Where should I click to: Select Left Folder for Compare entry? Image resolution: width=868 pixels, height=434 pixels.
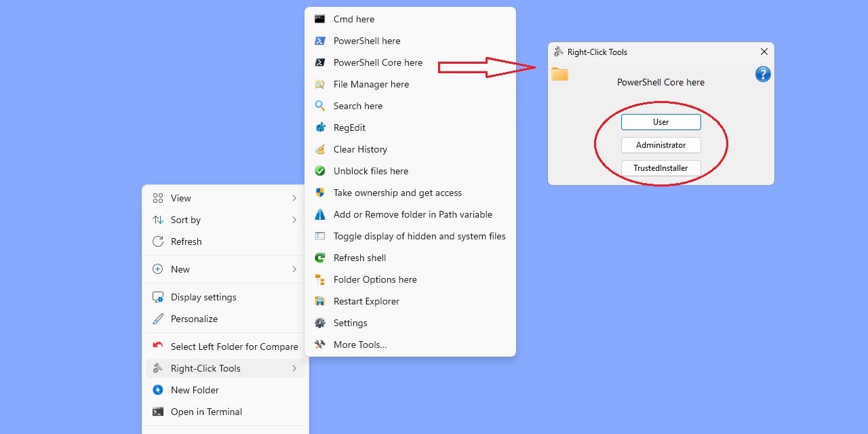point(225,347)
